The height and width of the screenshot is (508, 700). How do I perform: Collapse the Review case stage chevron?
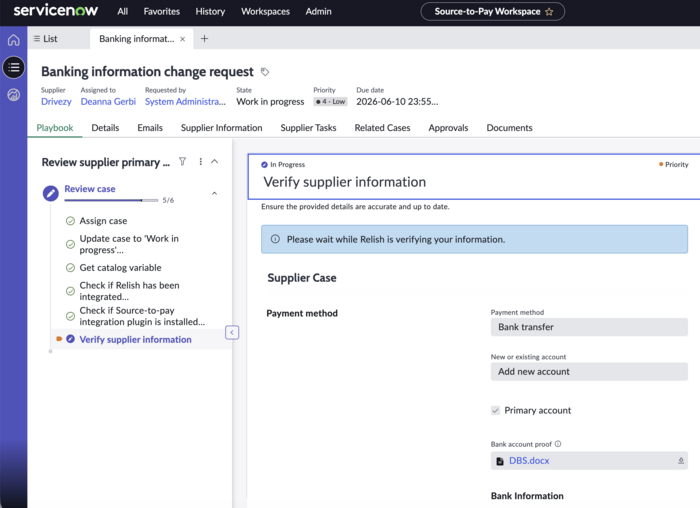point(214,193)
